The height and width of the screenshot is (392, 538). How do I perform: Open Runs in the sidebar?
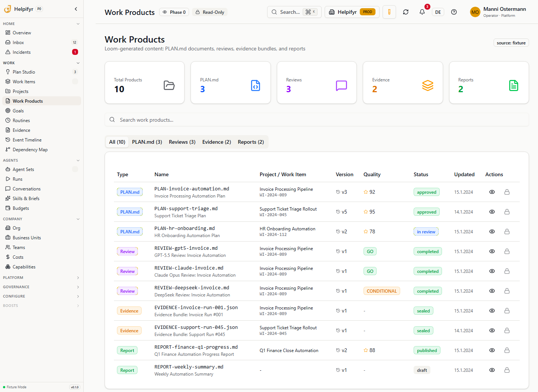click(x=41, y=179)
